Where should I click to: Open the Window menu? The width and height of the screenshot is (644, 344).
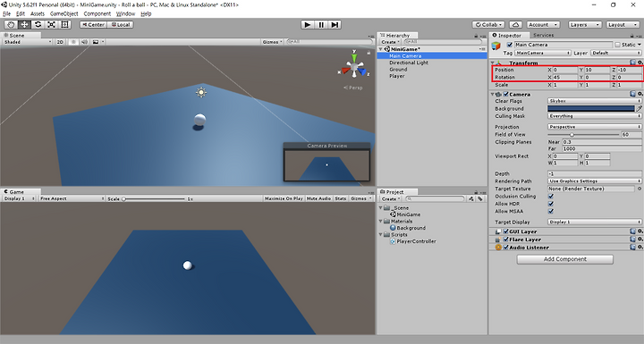(125, 13)
